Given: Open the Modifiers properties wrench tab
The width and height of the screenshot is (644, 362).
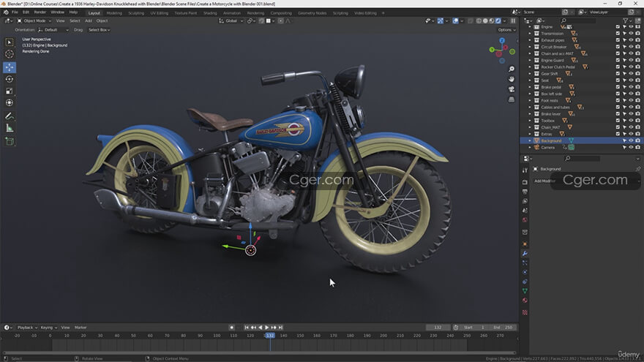Looking at the screenshot, I should (x=525, y=254).
